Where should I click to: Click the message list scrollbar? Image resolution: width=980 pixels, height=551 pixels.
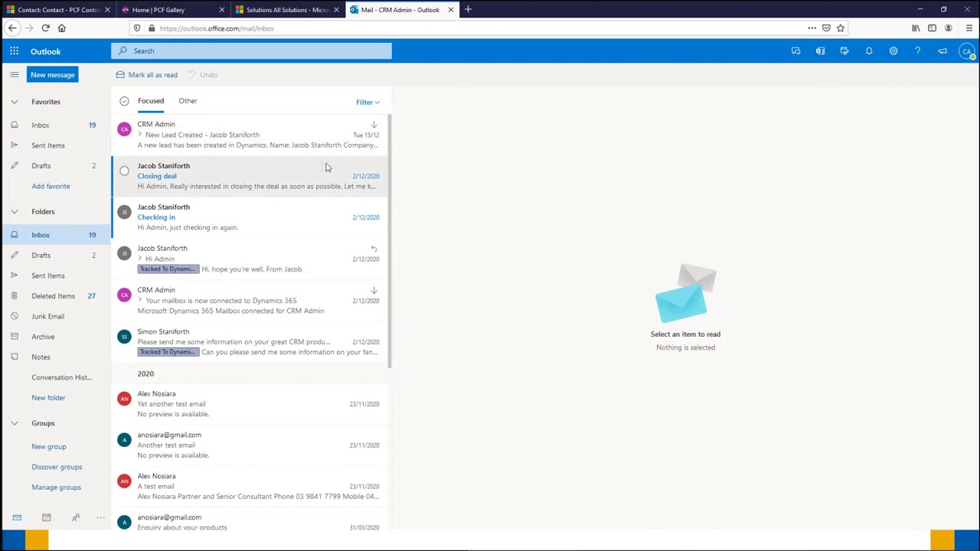(x=390, y=241)
